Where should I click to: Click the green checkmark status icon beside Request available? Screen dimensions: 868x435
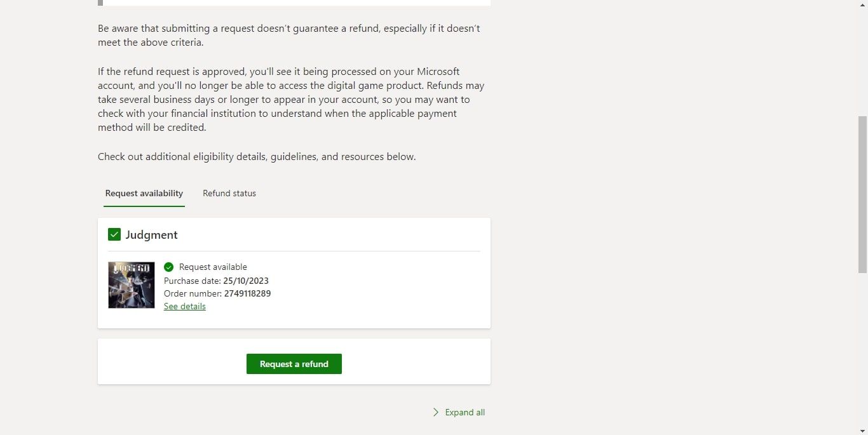pyautogui.click(x=168, y=267)
